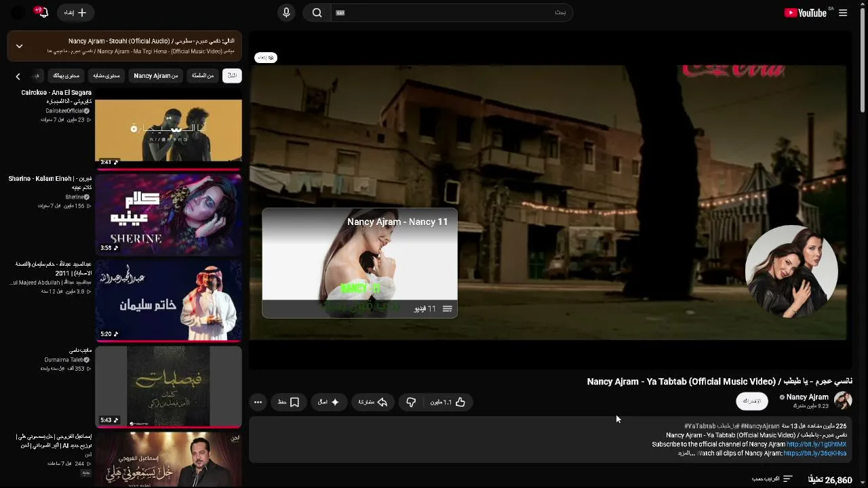The image size is (868, 488).
Task: Share the video with مشاركة button
Action: (372, 402)
